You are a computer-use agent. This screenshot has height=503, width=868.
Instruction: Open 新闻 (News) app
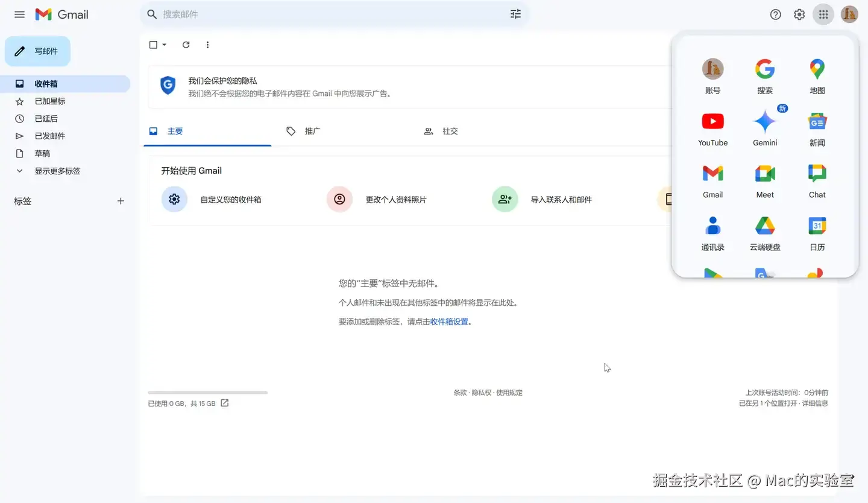(x=817, y=130)
